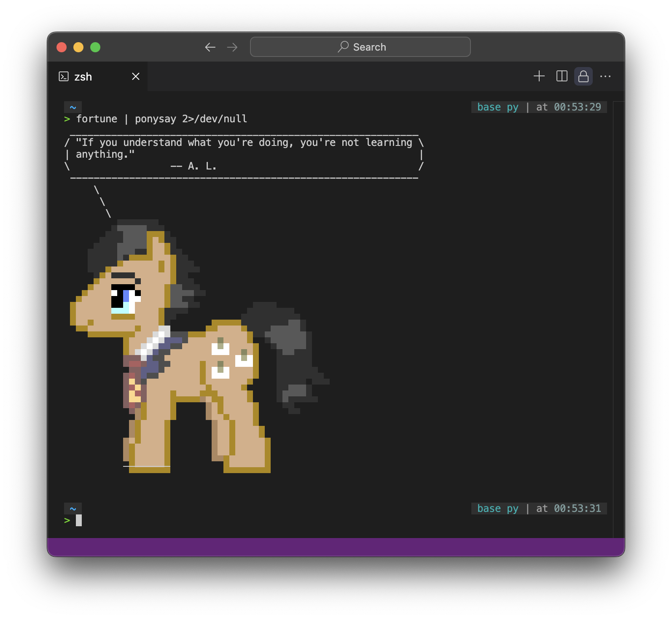Click the Search bar at top

pyautogui.click(x=360, y=47)
